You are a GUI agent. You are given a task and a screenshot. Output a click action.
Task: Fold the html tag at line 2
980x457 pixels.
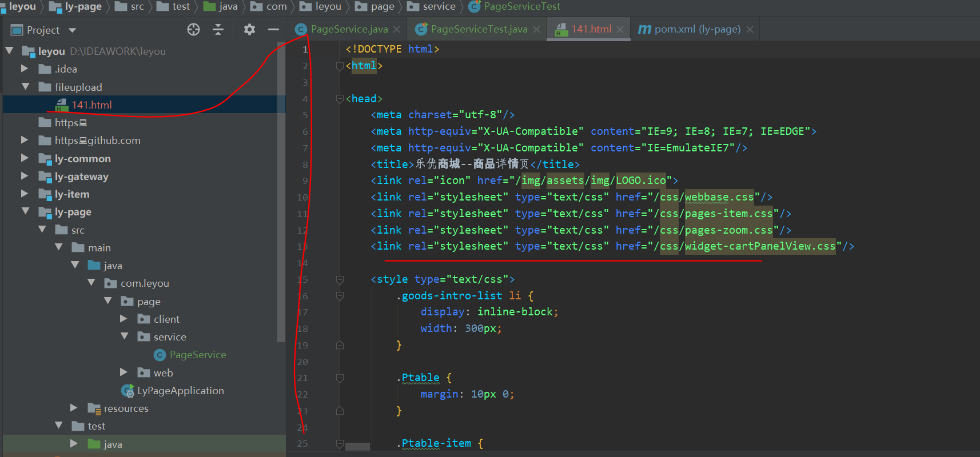(340, 66)
